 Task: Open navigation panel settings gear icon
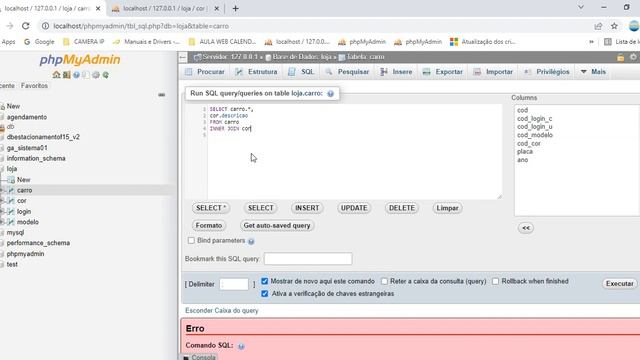coord(96,75)
